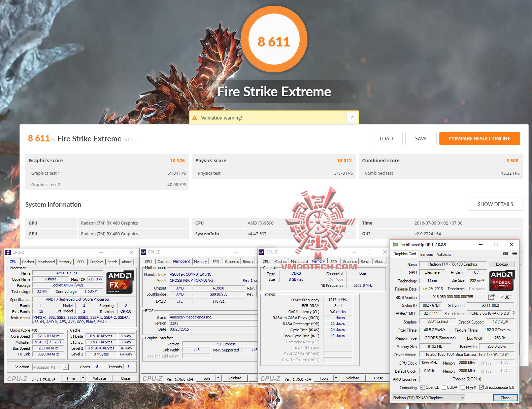This screenshot has width=532, height=409.
Task: Click SHOW DETAILS button
Action: pyautogui.click(x=495, y=204)
